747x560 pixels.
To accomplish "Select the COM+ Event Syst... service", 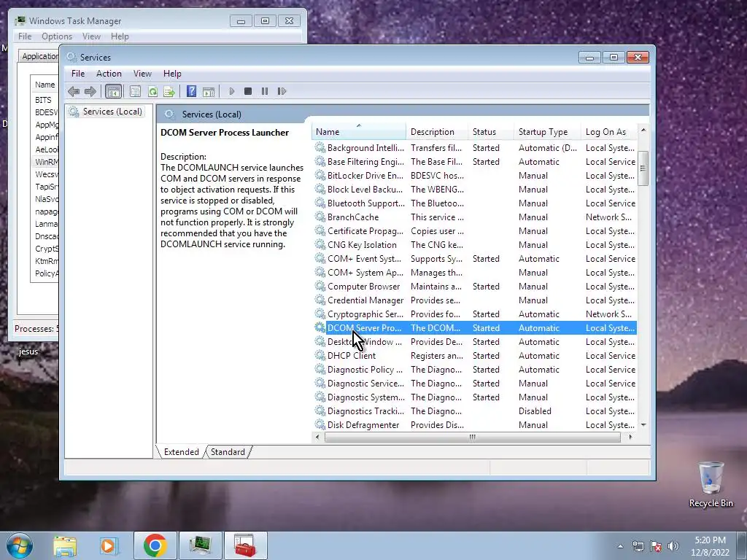I will [x=475, y=259].
